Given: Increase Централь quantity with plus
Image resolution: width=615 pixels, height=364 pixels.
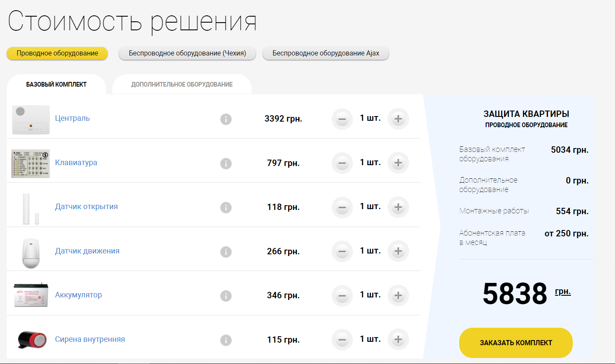Looking at the screenshot, I should (398, 119).
